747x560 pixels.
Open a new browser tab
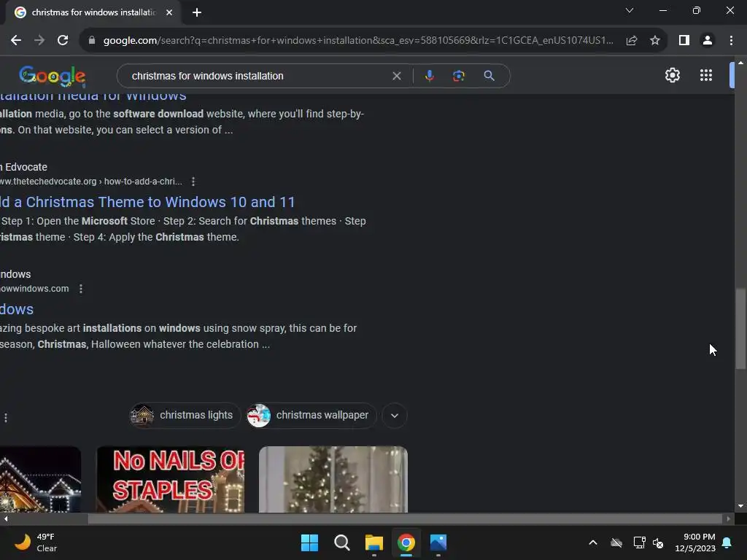pyautogui.click(x=197, y=12)
